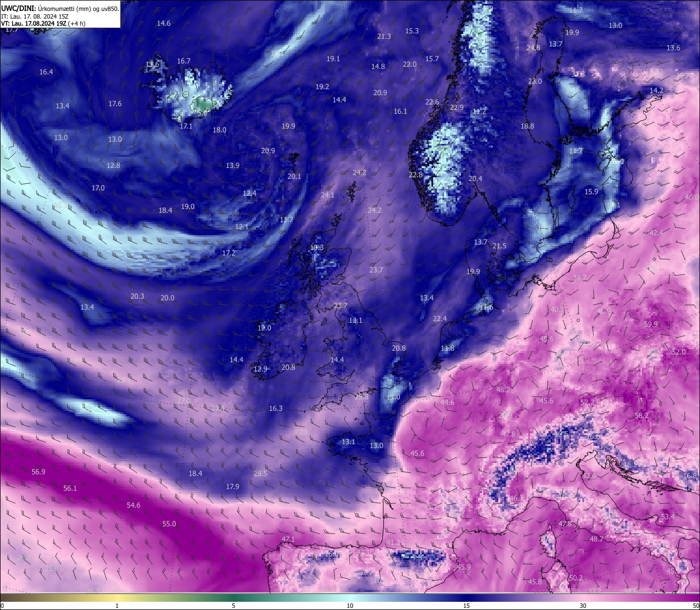700x610 pixels.
Task: Click the 22.4 value over North Sea
Action: pyautogui.click(x=440, y=319)
